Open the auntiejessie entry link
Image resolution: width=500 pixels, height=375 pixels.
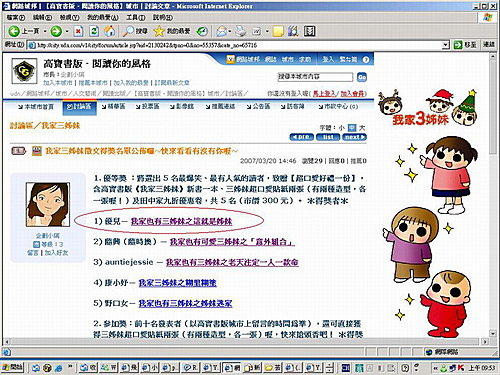(232, 262)
